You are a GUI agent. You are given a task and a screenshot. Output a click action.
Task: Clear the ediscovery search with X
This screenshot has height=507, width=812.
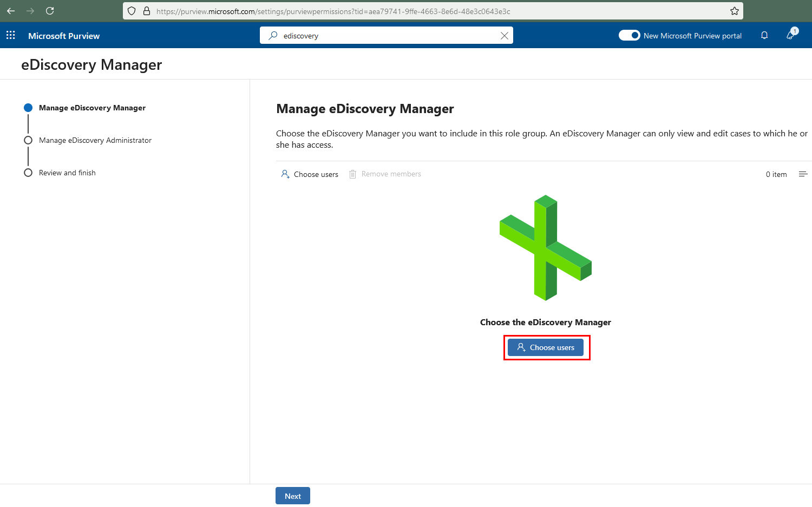pyautogui.click(x=504, y=36)
